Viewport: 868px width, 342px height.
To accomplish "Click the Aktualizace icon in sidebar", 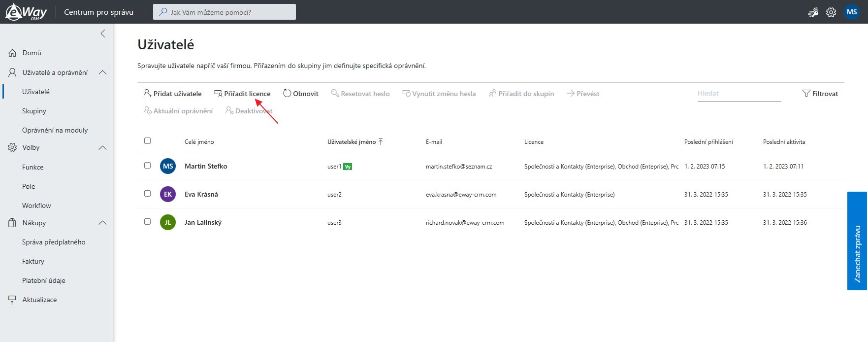I will pyautogui.click(x=12, y=300).
